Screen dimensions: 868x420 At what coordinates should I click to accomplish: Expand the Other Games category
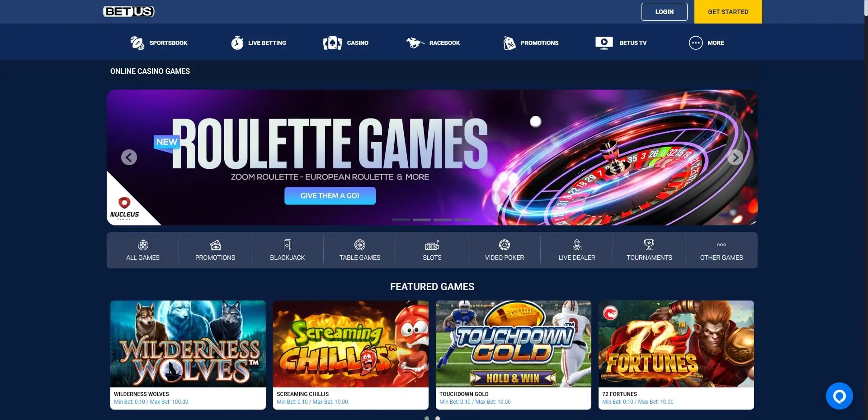pos(721,250)
